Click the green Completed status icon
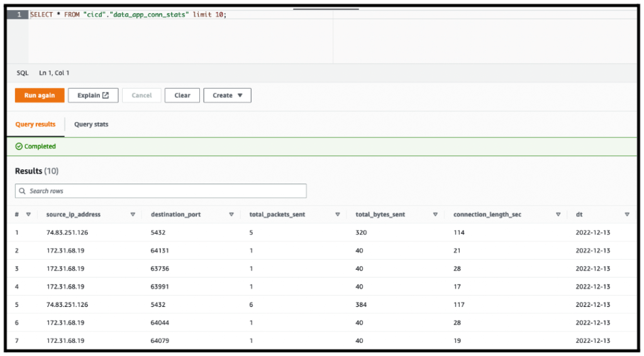This screenshot has height=356, width=644. click(19, 147)
